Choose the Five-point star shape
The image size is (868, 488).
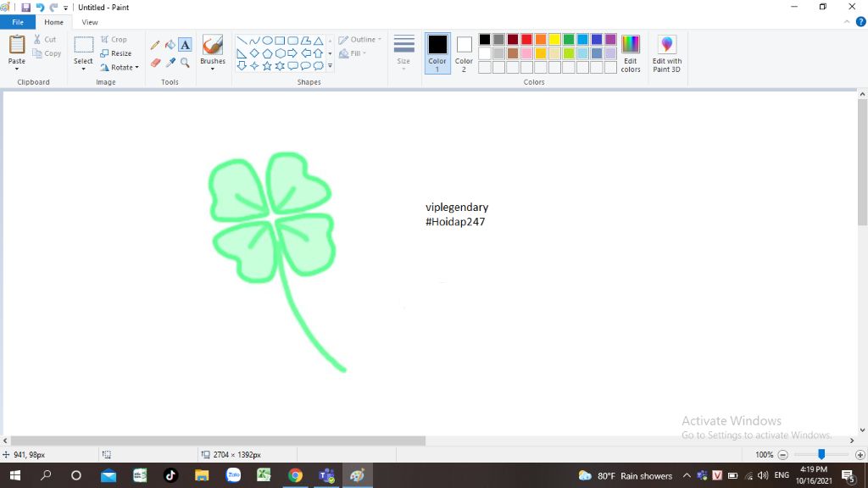267,66
